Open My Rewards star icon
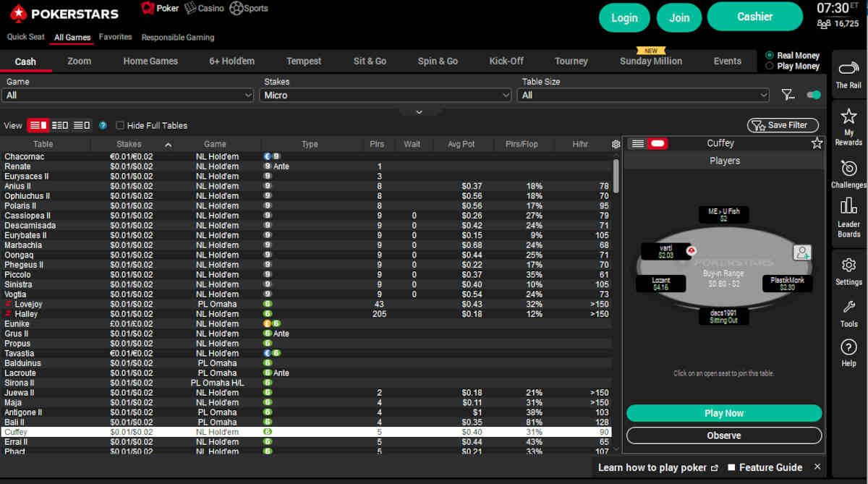The height and width of the screenshot is (484, 868). point(848,116)
